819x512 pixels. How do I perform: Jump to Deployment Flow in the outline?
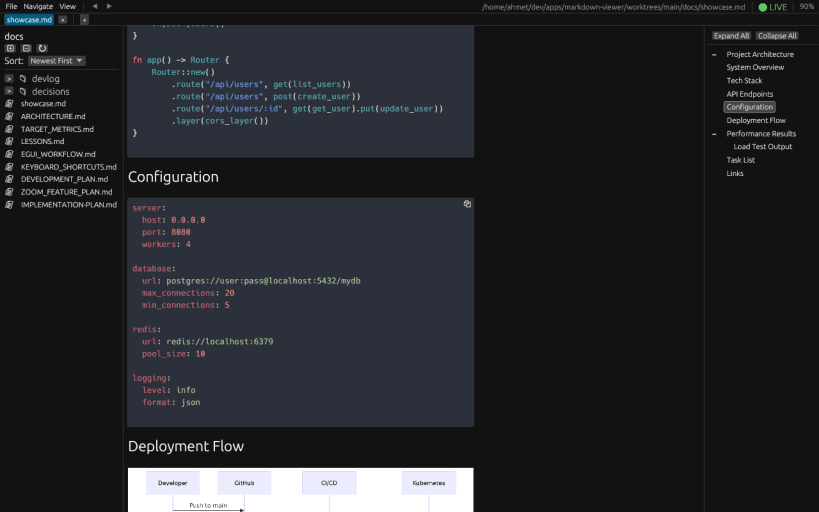point(756,120)
